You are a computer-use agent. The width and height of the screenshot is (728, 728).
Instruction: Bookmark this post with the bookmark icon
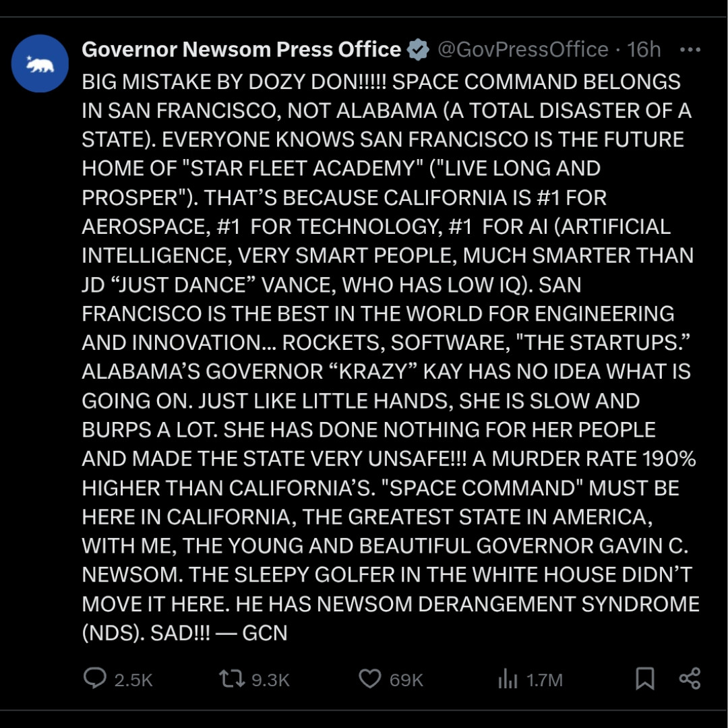tap(645, 678)
